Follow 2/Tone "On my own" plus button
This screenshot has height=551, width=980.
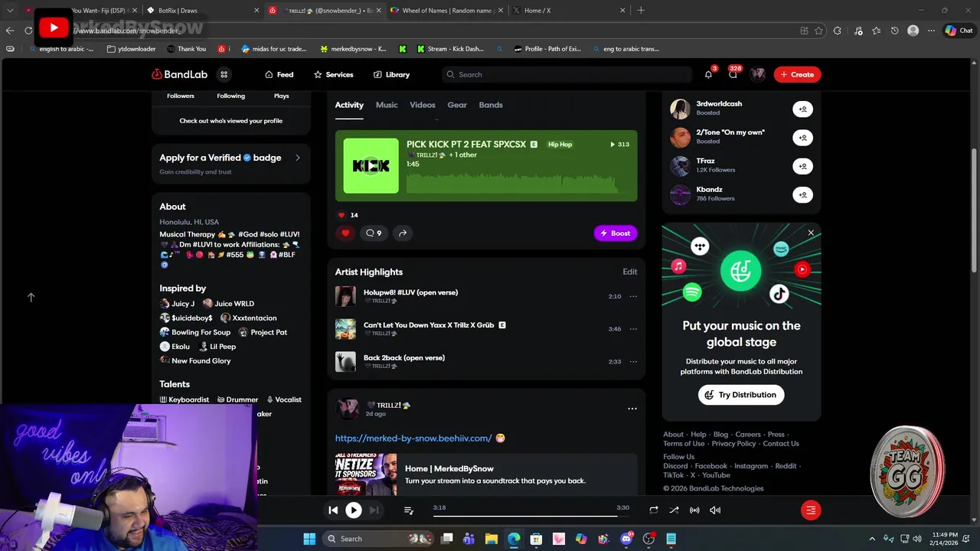(x=802, y=137)
